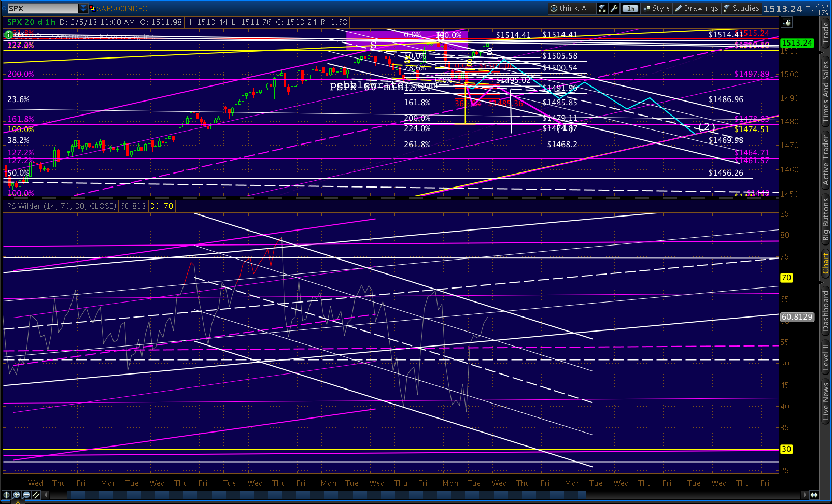
Task: Zoom in using the plus magnifier icon
Action: pos(17,495)
